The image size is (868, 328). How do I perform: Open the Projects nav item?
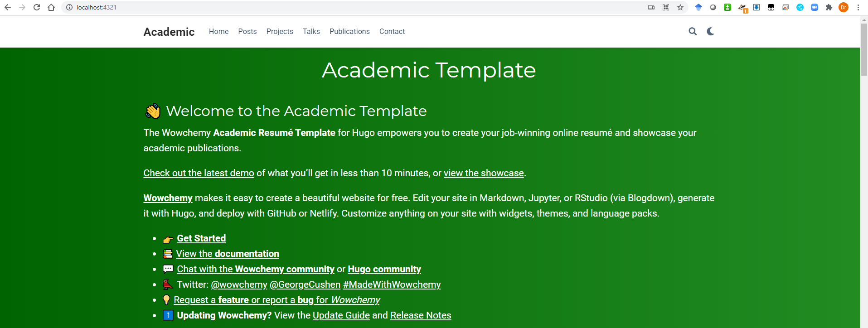[x=280, y=31]
